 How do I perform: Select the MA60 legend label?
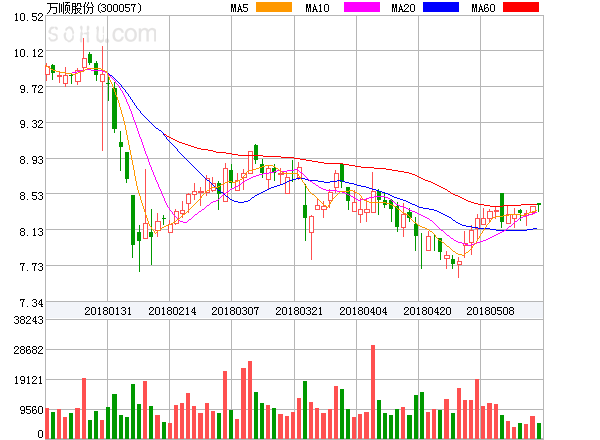click(x=483, y=8)
